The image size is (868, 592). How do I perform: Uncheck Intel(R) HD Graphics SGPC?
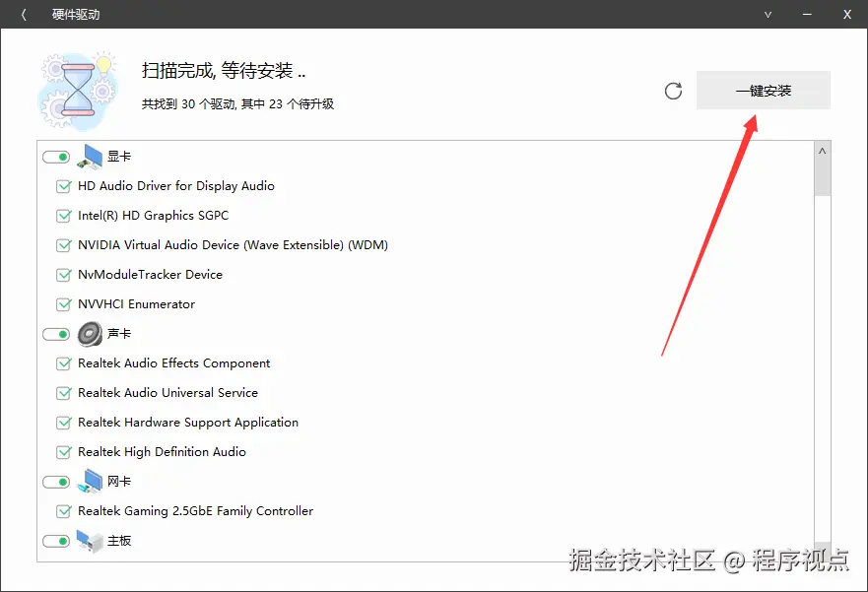click(x=64, y=216)
